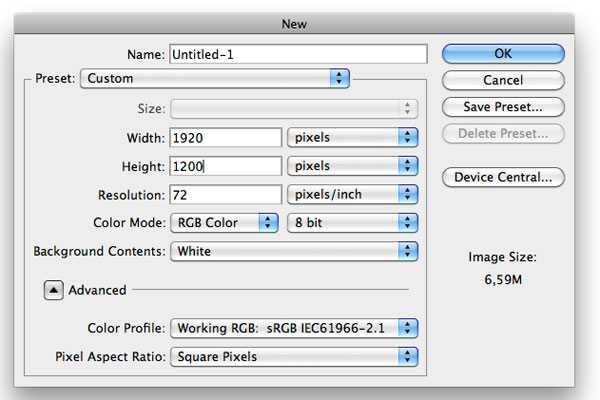
Task: Open the Height units dropdown
Action: [x=352, y=166]
